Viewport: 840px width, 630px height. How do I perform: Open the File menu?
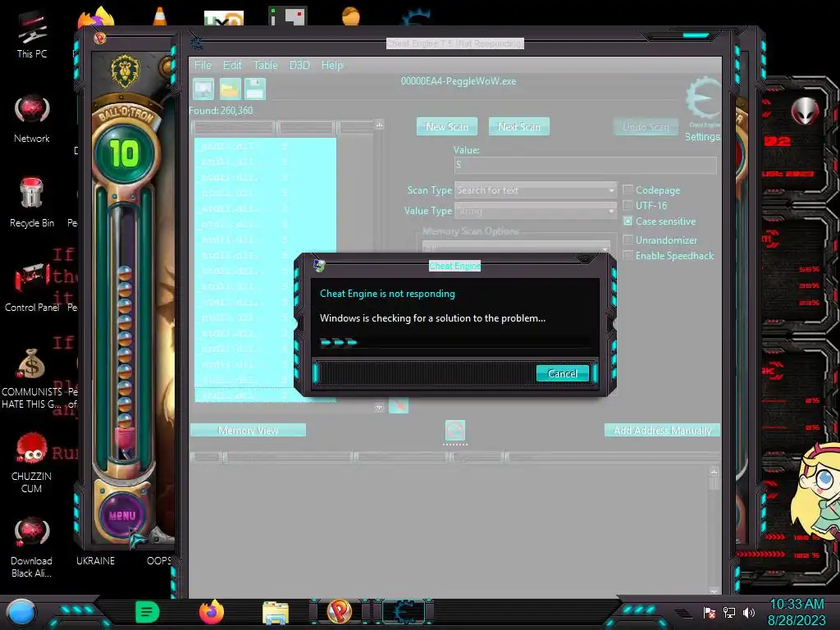(x=203, y=66)
